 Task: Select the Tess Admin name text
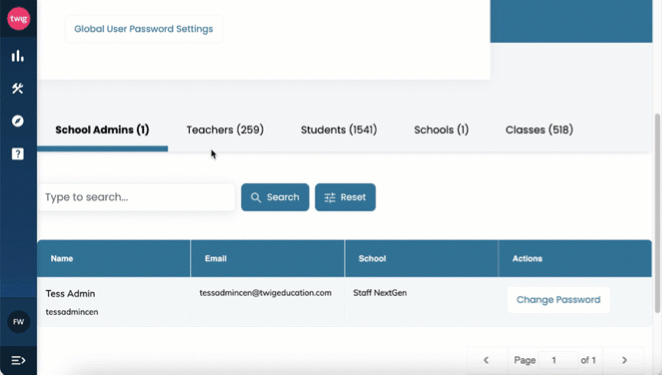[70, 293]
